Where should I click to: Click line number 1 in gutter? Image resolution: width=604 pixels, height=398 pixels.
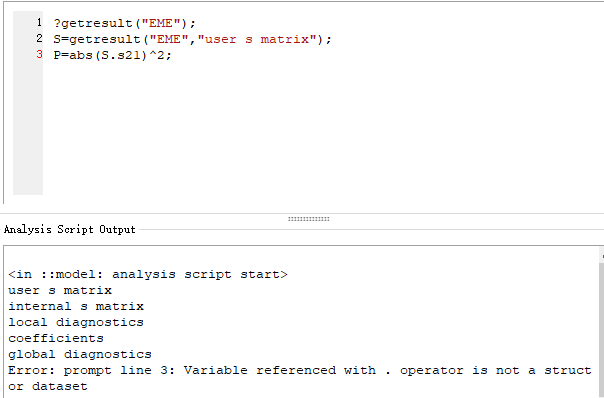(39, 23)
